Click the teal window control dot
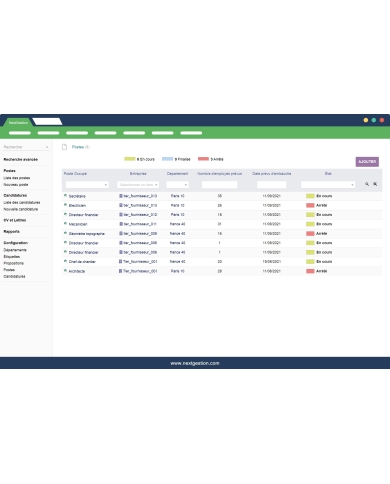 [374, 120]
